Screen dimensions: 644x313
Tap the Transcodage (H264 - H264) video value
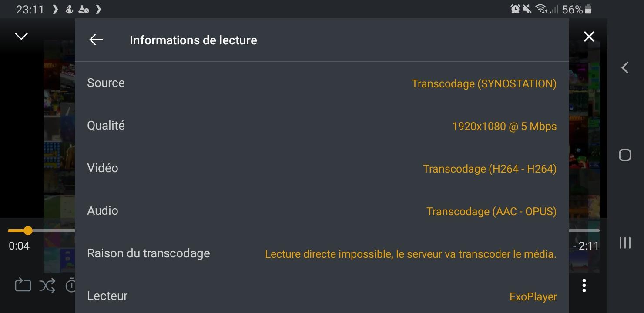click(490, 169)
